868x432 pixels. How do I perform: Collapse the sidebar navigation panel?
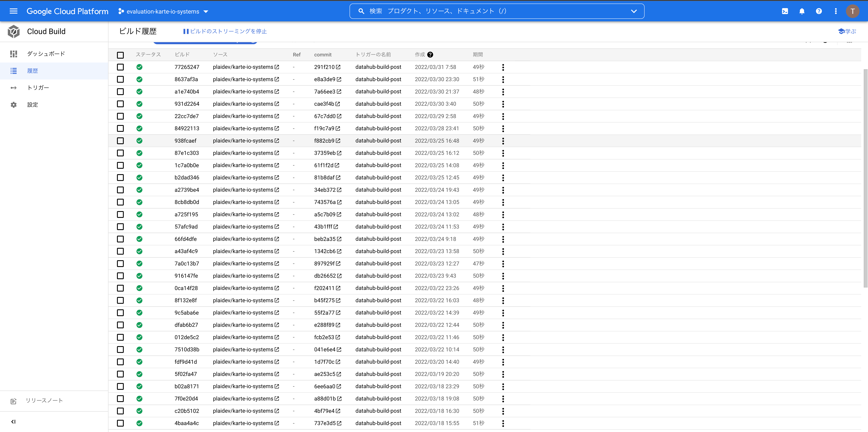tap(14, 421)
